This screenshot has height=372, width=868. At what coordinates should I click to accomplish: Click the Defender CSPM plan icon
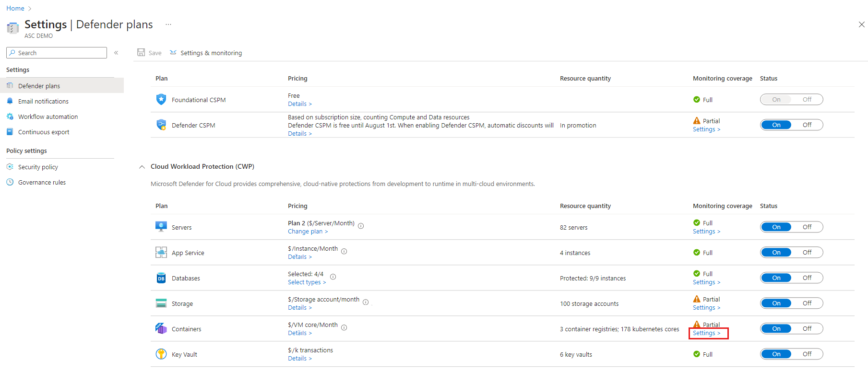click(161, 125)
